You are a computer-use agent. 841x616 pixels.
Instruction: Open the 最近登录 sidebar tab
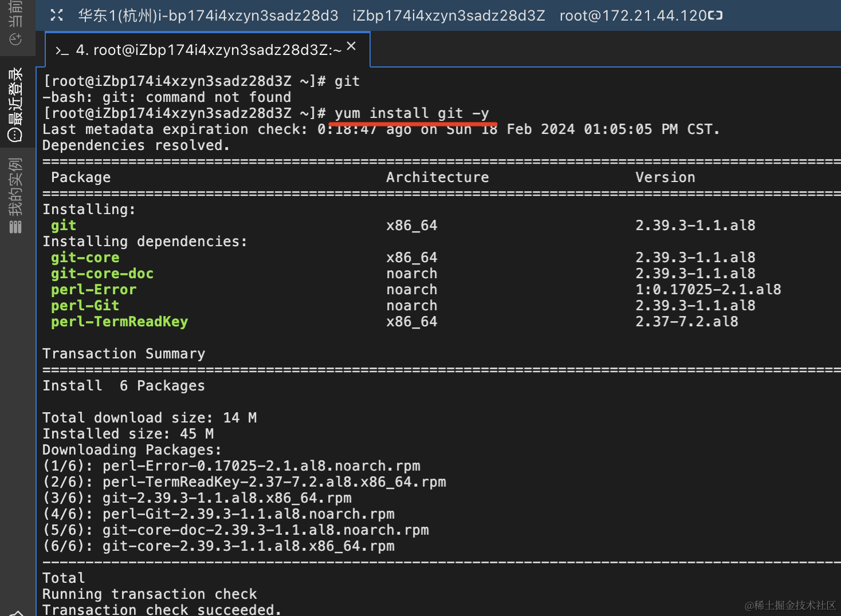(16, 103)
